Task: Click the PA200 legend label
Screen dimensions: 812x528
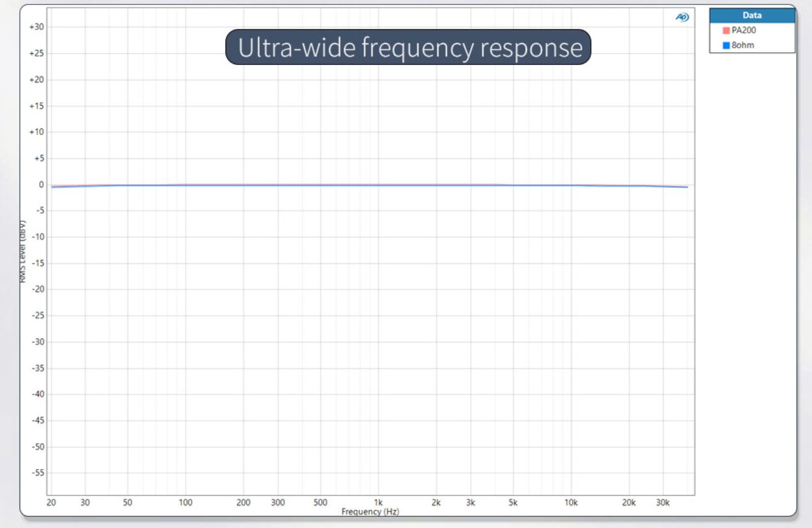Action: click(744, 31)
